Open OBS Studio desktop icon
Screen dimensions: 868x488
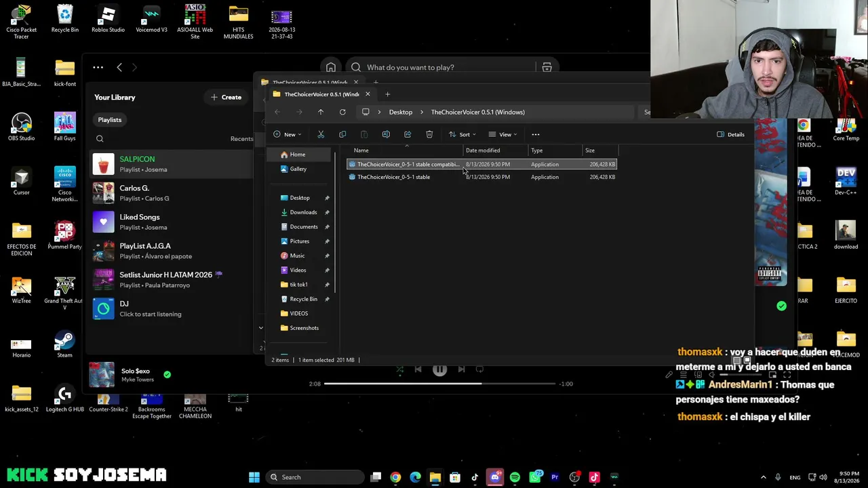[x=21, y=127]
